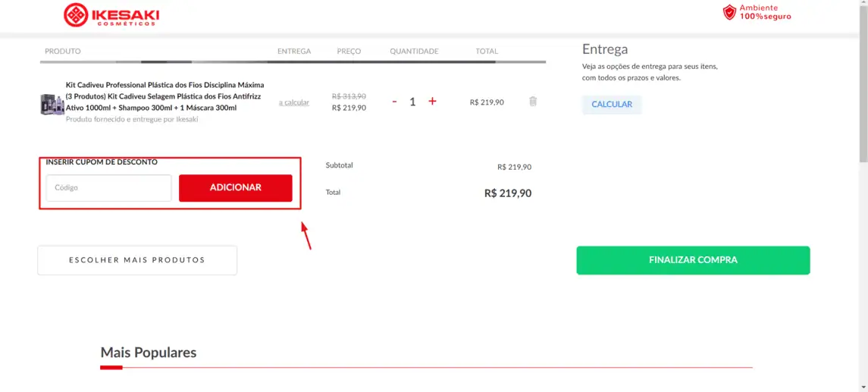
Task: Decrease quantity with the minus button
Action: pyautogui.click(x=394, y=102)
